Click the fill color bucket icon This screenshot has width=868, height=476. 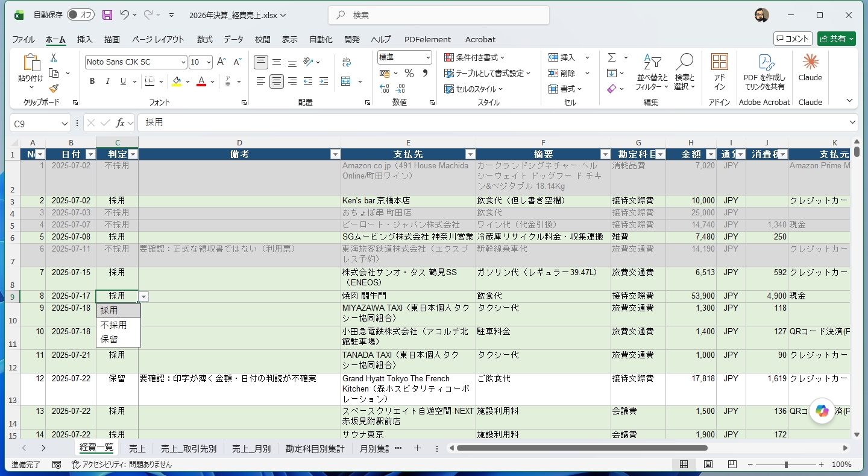[177, 81]
